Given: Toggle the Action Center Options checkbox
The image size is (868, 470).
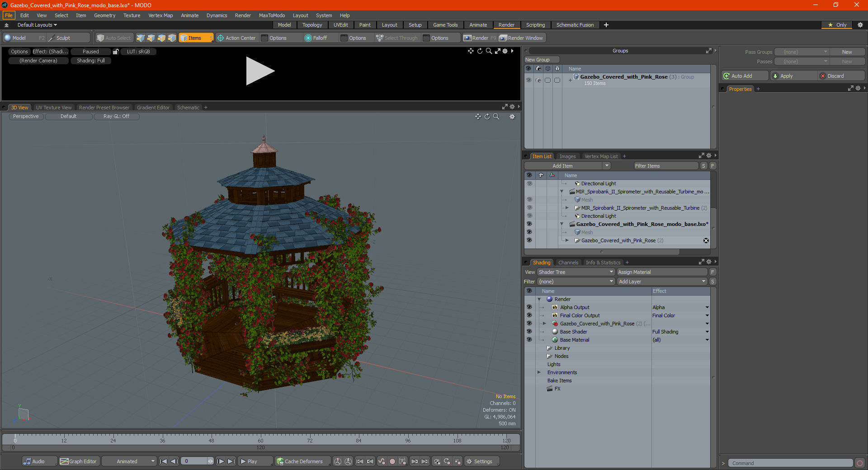Looking at the screenshot, I should [x=265, y=38].
